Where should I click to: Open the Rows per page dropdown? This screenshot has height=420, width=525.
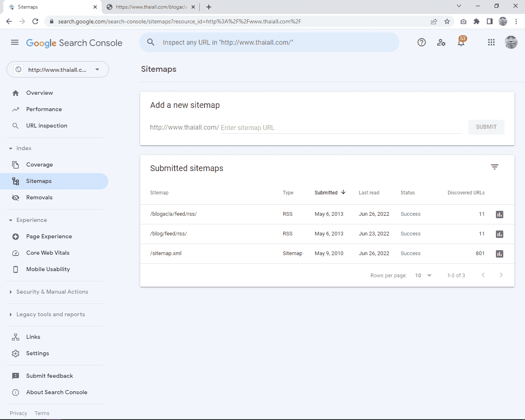pyautogui.click(x=423, y=276)
